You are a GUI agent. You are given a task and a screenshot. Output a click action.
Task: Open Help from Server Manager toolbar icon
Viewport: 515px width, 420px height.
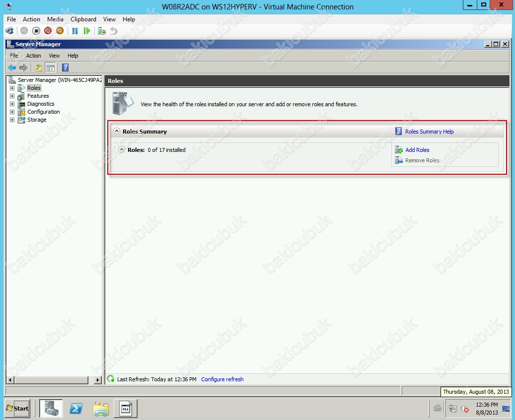[66, 68]
